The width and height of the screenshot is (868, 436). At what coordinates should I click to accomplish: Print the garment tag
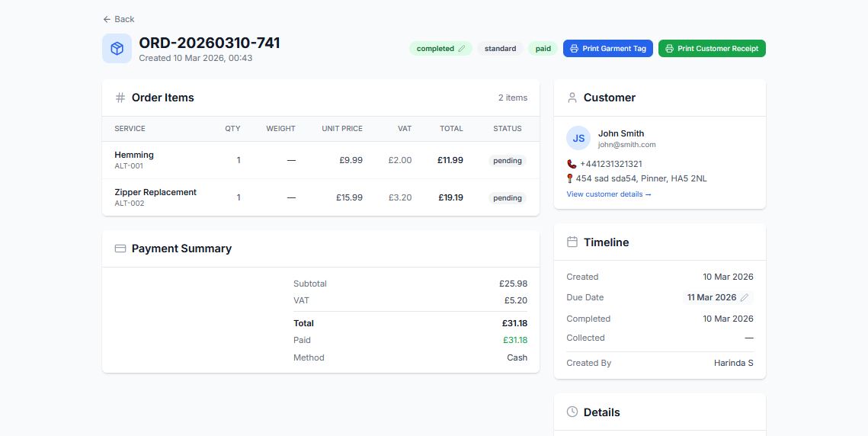[x=608, y=48]
